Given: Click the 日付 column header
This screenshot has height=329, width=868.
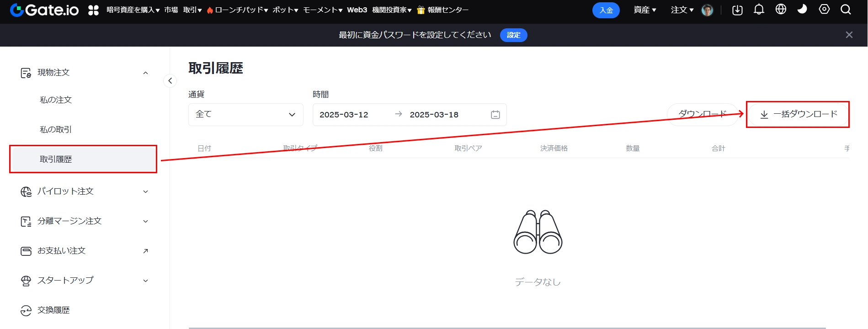Looking at the screenshot, I should coord(204,149).
